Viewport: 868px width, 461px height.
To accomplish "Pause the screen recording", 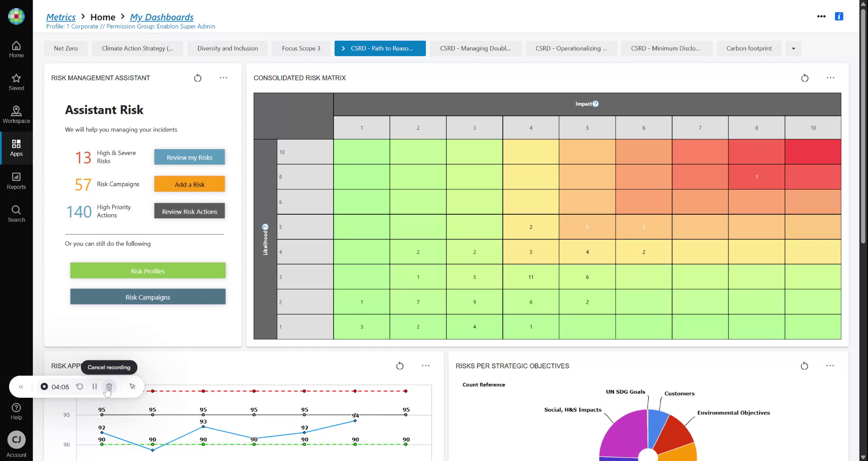I will tap(94, 387).
